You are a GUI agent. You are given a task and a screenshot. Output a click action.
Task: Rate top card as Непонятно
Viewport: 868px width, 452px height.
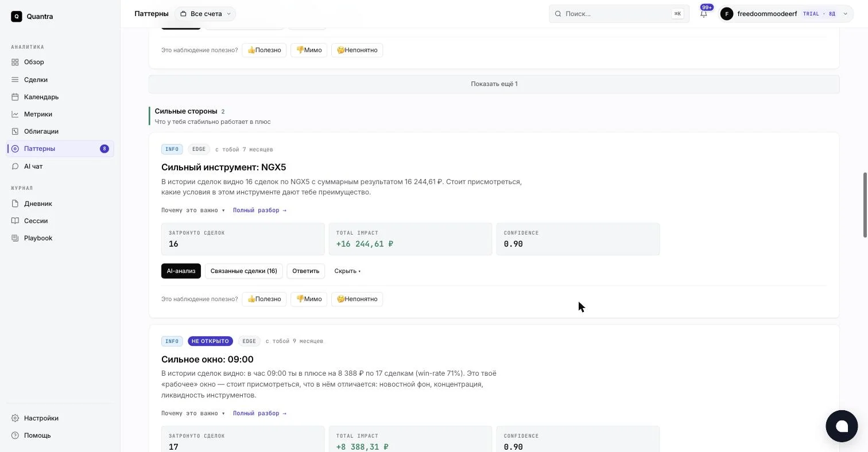(357, 50)
